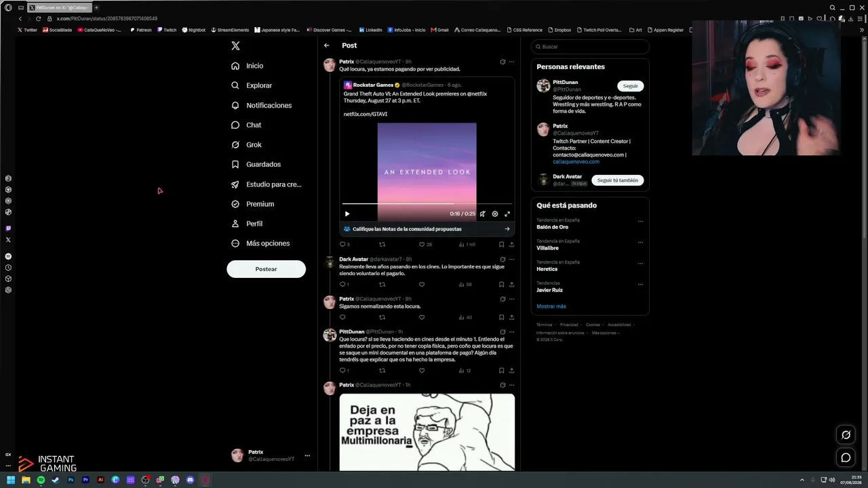This screenshot has width=868, height=488.
Task: Click 'Seguir tú también' for Dark Avatar
Action: [617, 180]
